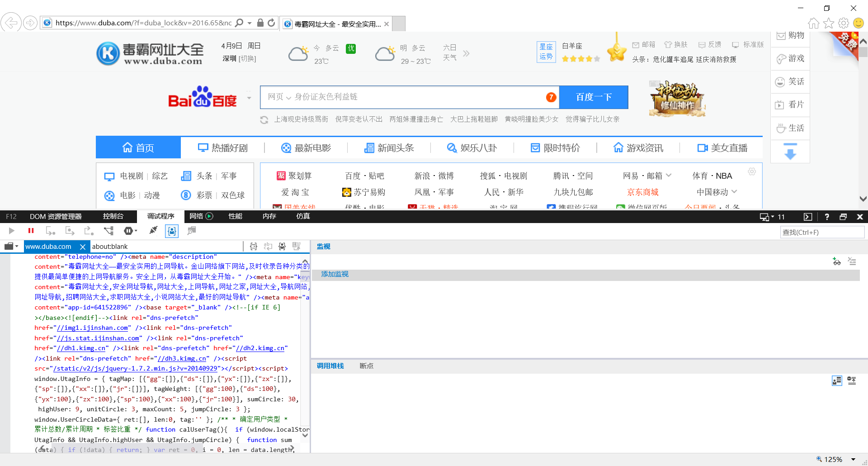Open the DOM 资源管理器 tab
The width and height of the screenshot is (868, 466).
[56, 216]
